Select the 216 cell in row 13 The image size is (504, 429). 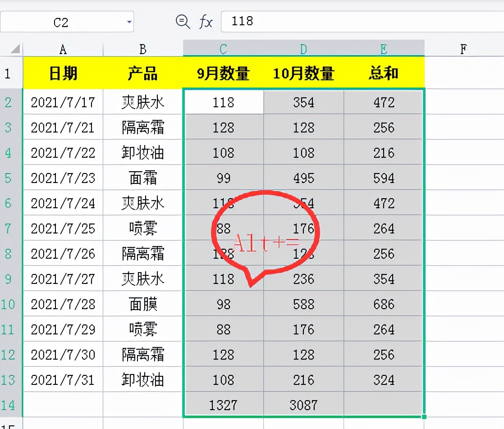pos(303,379)
